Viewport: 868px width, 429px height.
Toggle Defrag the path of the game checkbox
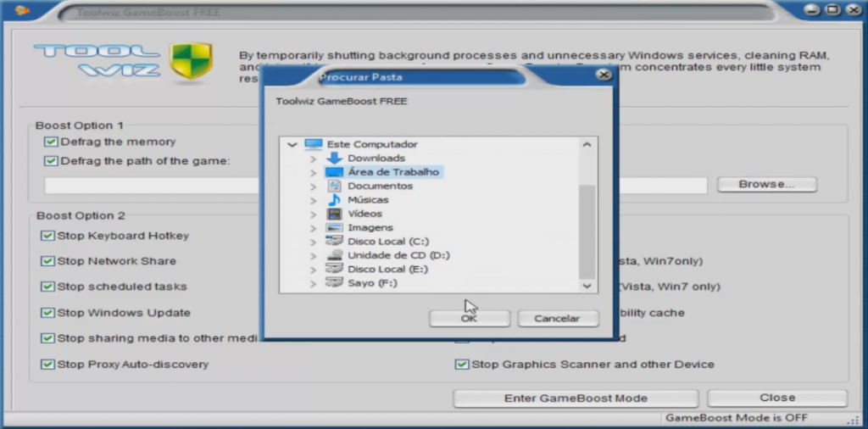click(x=51, y=161)
